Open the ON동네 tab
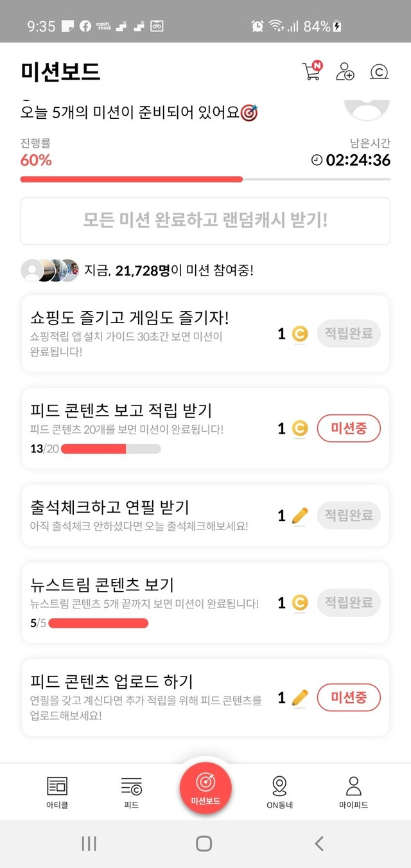The image size is (411, 868). tap(279, 792)
